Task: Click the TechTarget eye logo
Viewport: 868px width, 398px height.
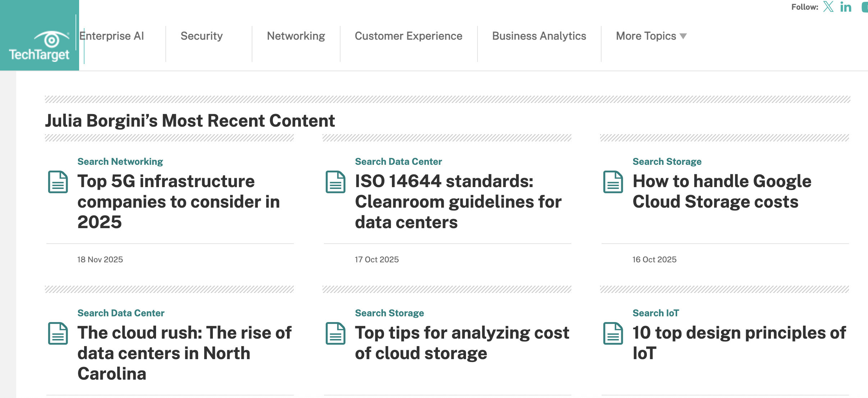Action: click(x=51, y=40)
